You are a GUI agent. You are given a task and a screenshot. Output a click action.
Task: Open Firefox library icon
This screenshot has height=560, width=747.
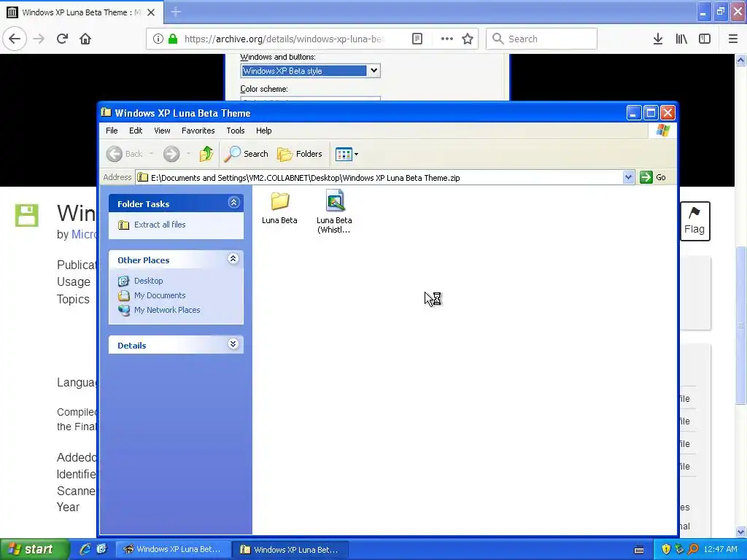tap(681, 39)
